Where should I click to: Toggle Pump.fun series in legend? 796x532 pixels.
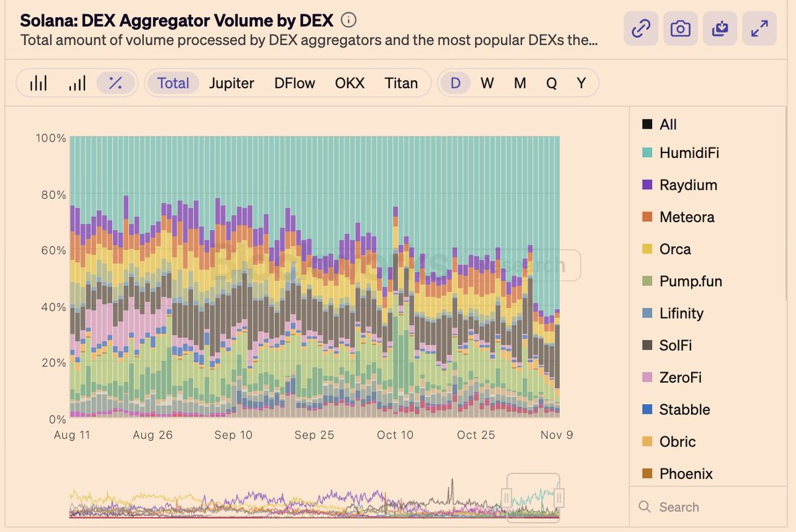pyautogui.click(x=682, y=281)
